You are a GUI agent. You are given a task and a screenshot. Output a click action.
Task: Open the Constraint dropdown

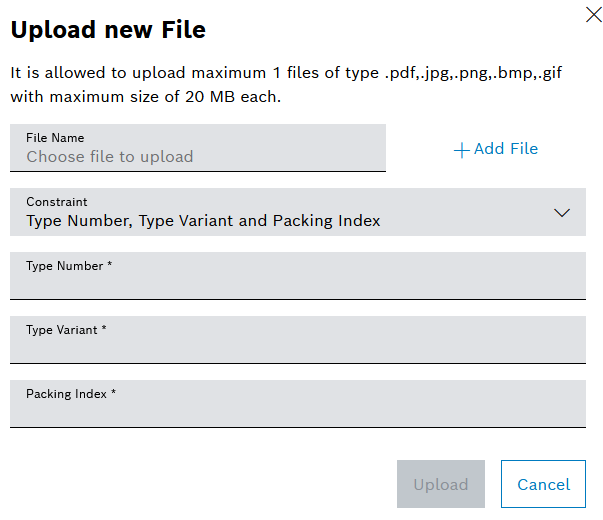coord(297,212)
